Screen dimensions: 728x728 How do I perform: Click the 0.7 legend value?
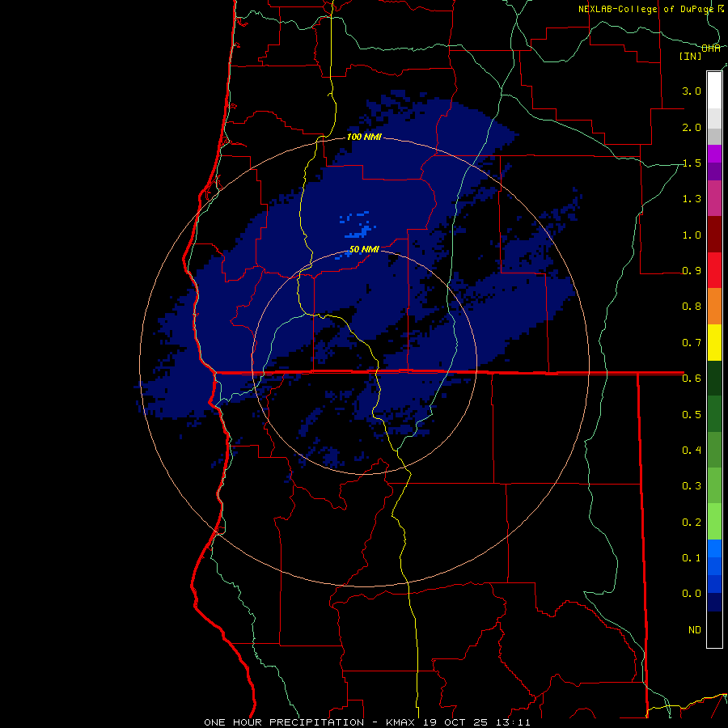692,343
